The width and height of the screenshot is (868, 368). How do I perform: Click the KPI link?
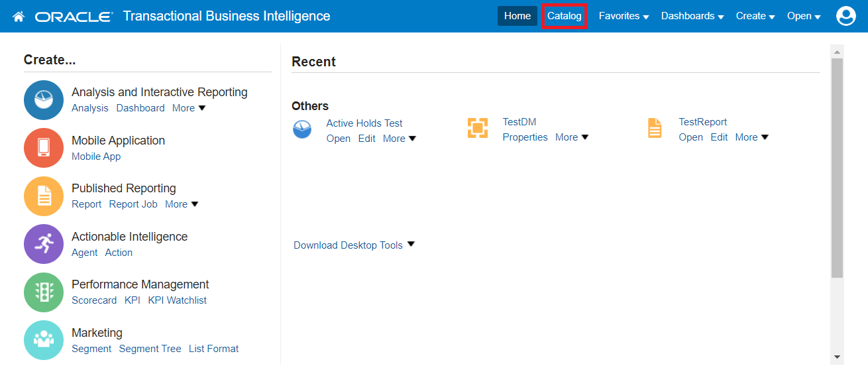point(133,300)
